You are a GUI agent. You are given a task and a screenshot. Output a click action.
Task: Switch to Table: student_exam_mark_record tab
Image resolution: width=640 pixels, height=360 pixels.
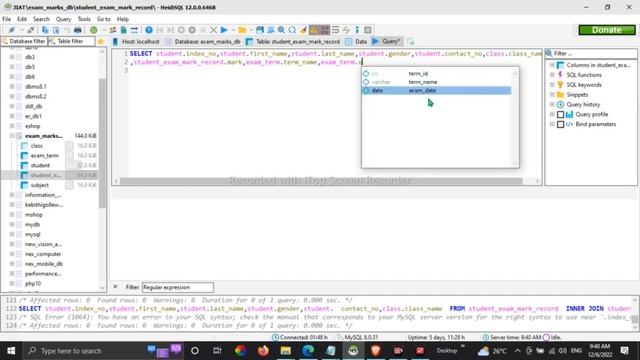click(293, 42)
